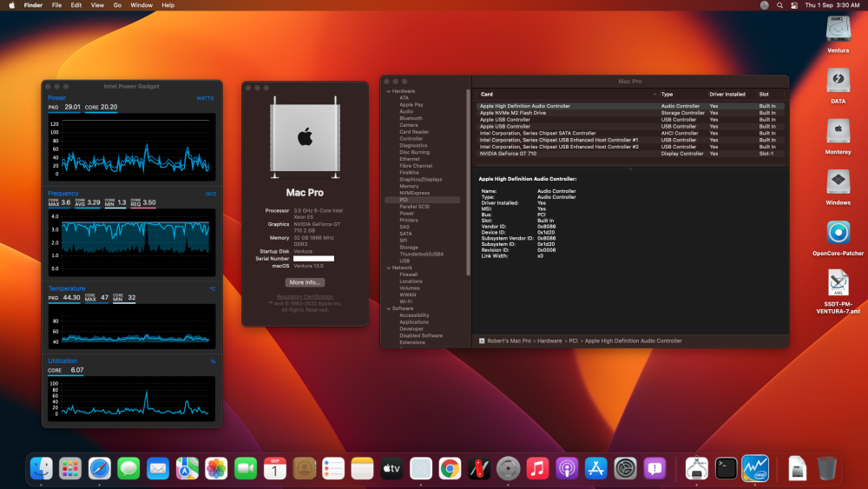The image size is (868, 489).
Task: Open the Go menu
Action: click(117, 5)
